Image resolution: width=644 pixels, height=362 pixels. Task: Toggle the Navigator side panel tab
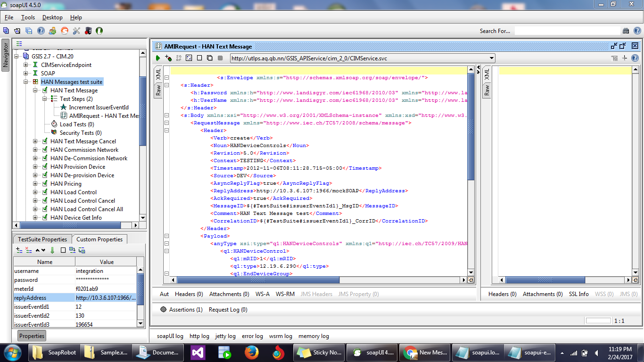(x=6, y=56)
